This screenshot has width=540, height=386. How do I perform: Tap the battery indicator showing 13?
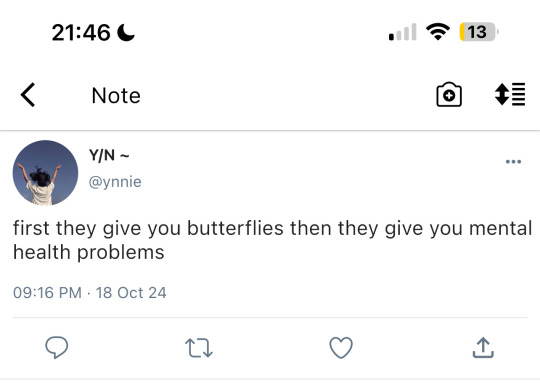[x=479, y=32]
